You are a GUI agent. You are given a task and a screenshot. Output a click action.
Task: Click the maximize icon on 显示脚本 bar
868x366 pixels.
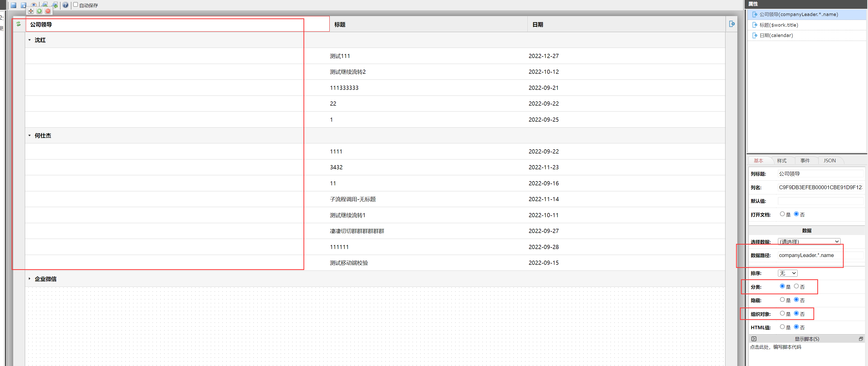click(860, 339)
